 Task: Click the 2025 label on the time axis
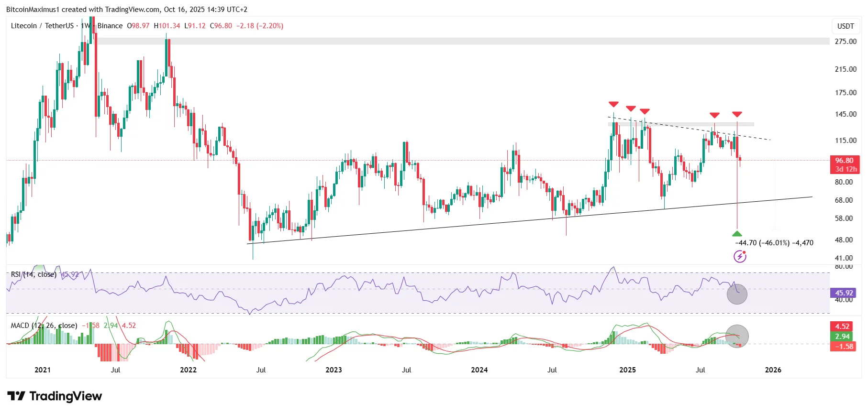627,370
